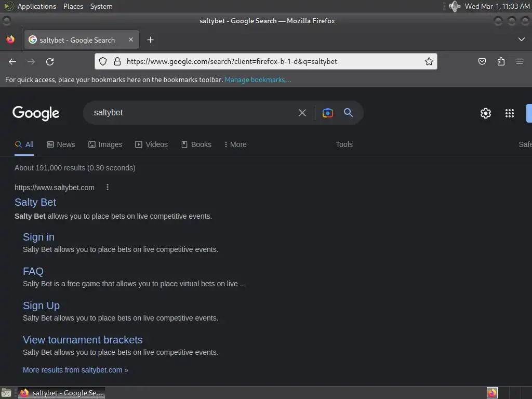532x399 pixels.
Task: Open the Sign in sitelink
Action: [38, 237]
